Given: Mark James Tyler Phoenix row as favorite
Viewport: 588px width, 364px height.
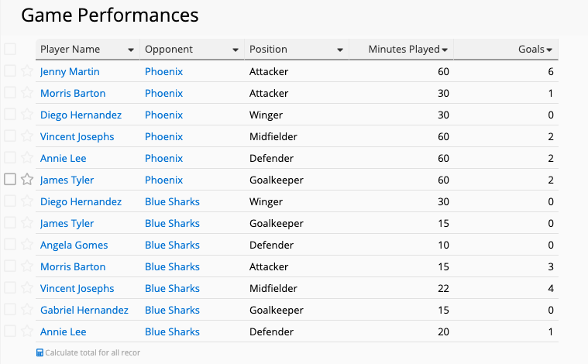Looking at the screenshot, I should tap(27, 180).
